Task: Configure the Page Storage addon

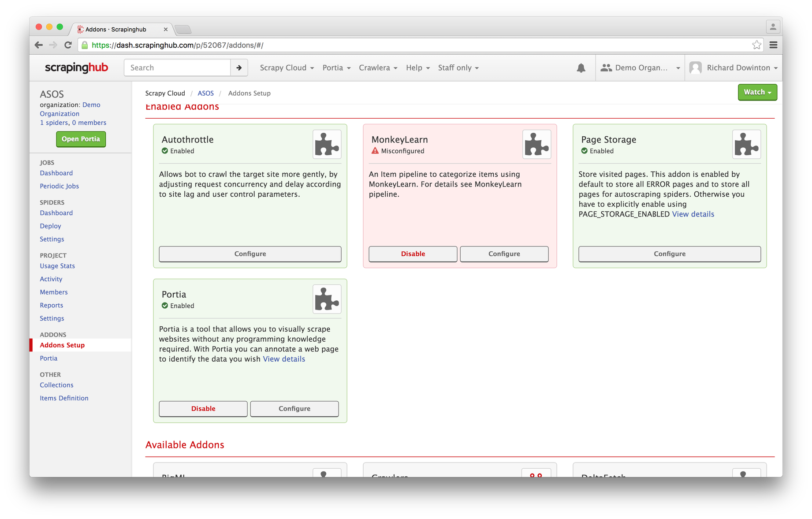Action: [x=670, y=254]
